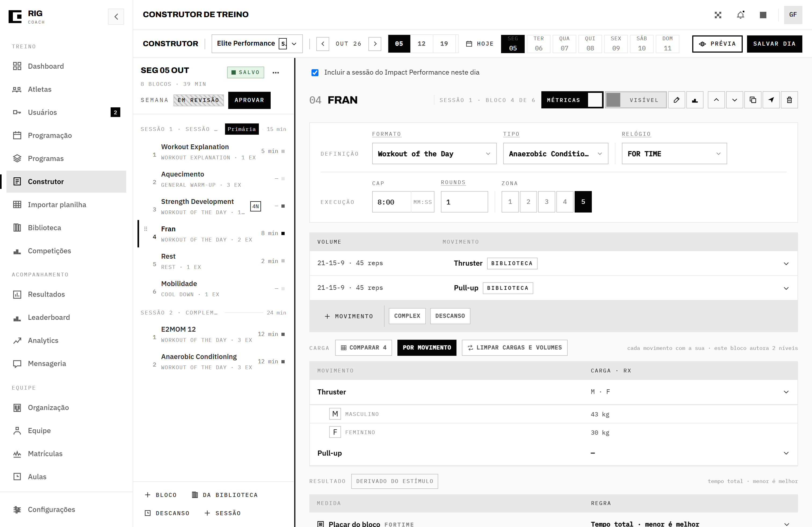Image resolution: width=812 pixels, height=527 pixels.
Task: Click the pencil edit icon for Fran block
Action: coord(676,100)
